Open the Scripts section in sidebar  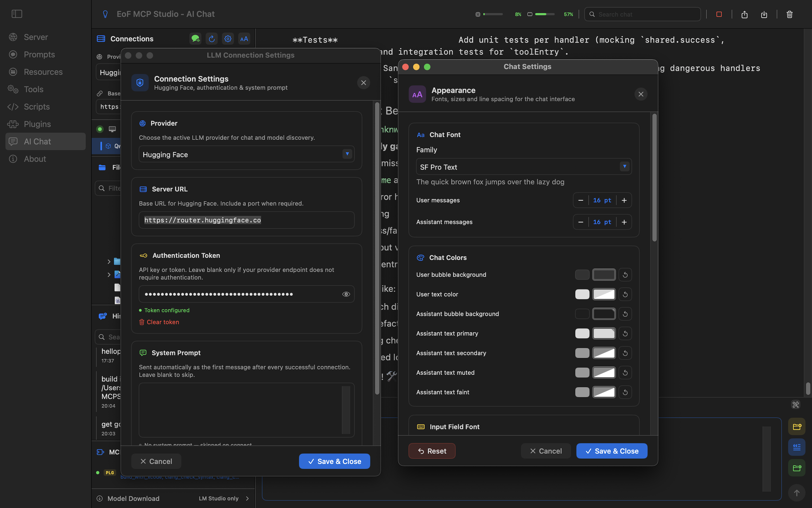[45, 107]
